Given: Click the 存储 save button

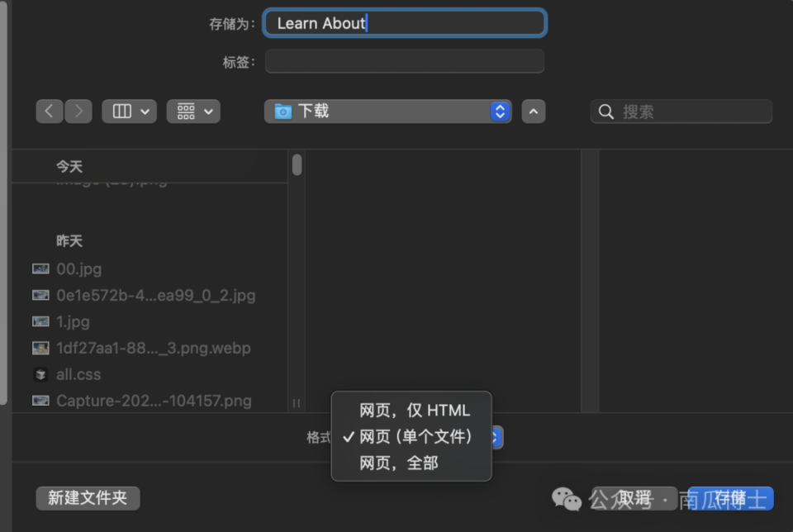Looking at the screenshot, I should pos(731,498).
